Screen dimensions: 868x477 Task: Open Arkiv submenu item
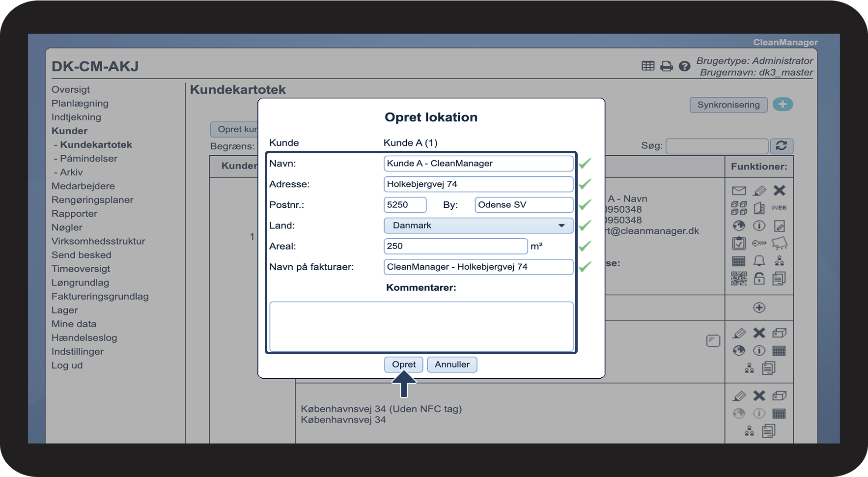71,172
